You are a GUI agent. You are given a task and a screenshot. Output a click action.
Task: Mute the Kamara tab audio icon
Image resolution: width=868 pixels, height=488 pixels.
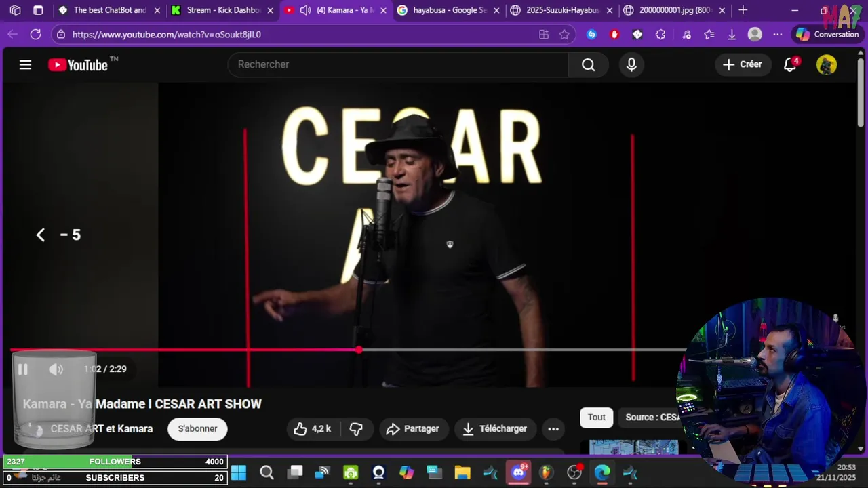305,10
